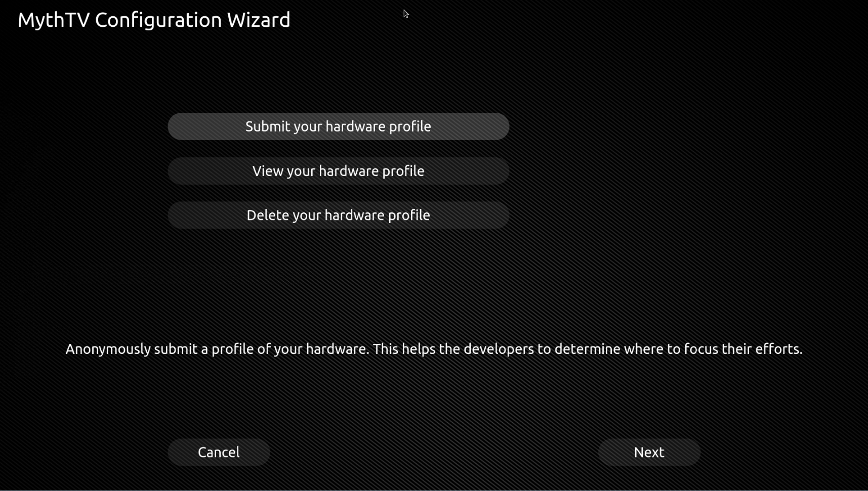Cancel the configuration wizard

219,452
